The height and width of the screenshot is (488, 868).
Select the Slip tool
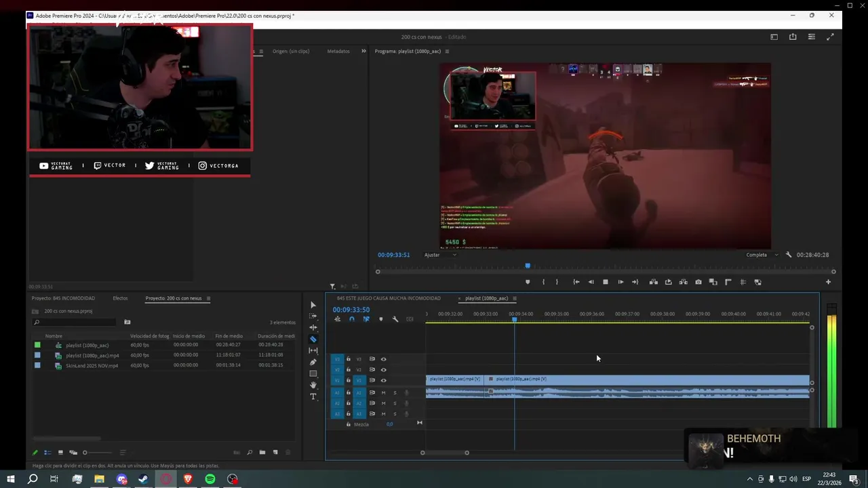pos(313,351)
